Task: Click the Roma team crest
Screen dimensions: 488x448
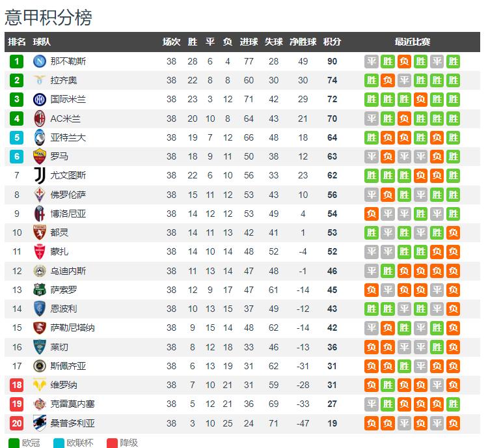Action: tap(40, 156)
